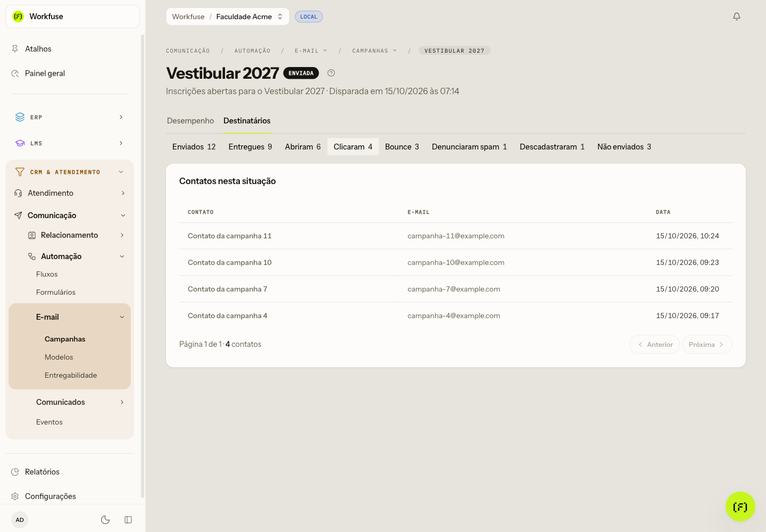Toggle dark mode moon icon

click(105, 520)
